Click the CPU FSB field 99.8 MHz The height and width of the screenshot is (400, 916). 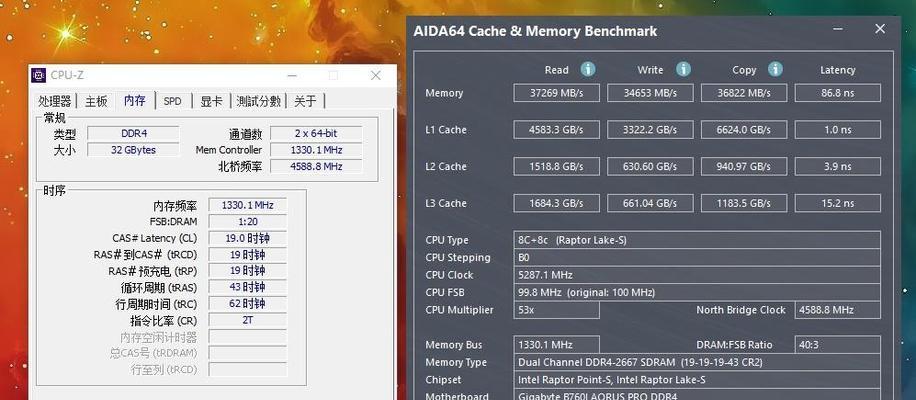(x=697, y=293)
